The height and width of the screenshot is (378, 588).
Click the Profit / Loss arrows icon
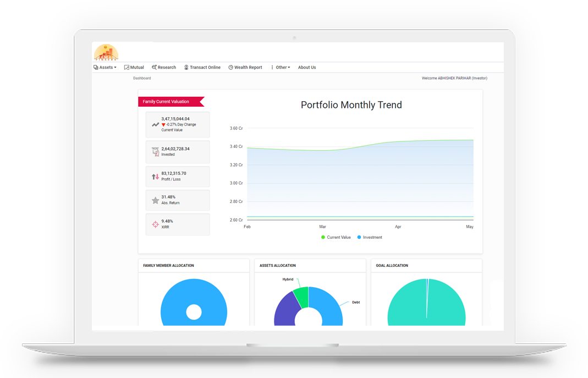(155, 176)
